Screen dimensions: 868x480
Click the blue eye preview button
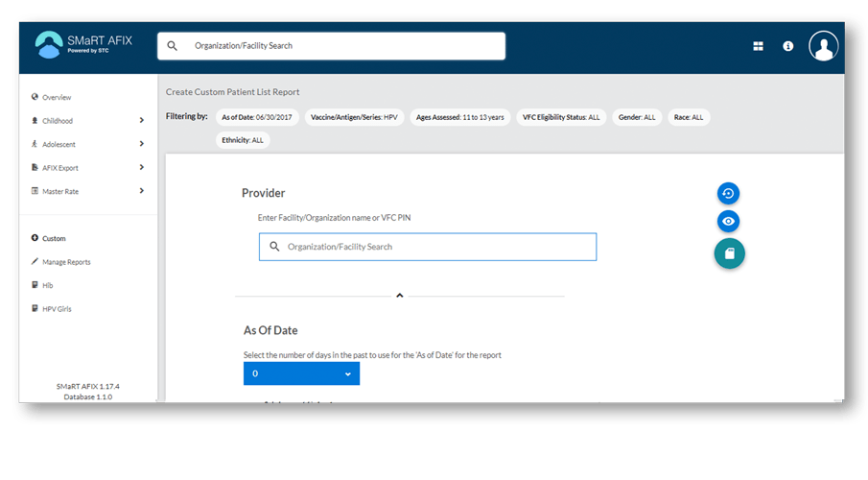click(728, 221)
